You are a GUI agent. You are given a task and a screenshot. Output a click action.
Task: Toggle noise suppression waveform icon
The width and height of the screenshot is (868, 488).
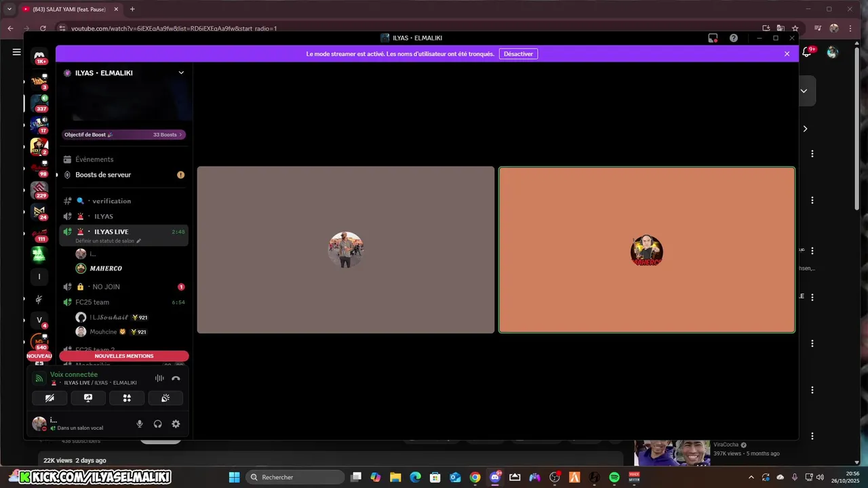point(159,378)
